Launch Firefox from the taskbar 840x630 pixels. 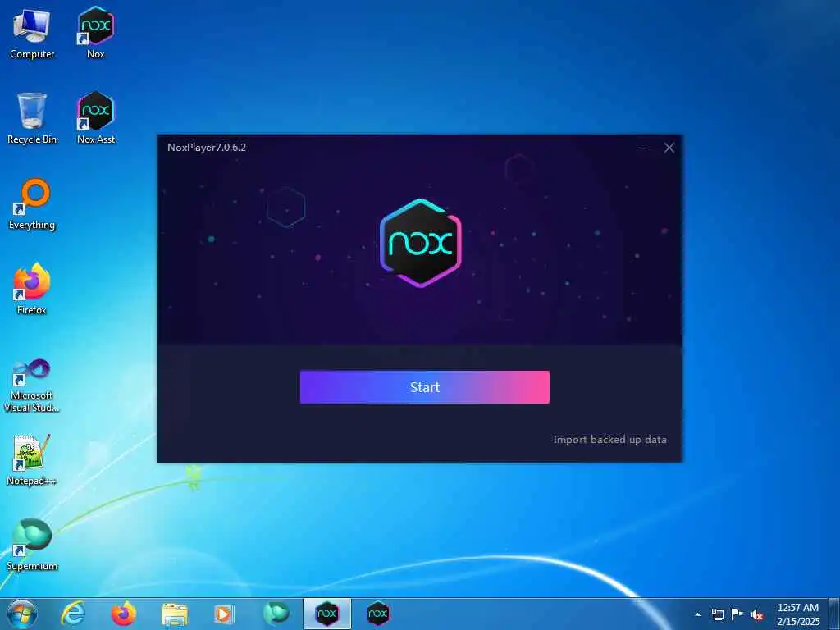(x=123, y=614)
